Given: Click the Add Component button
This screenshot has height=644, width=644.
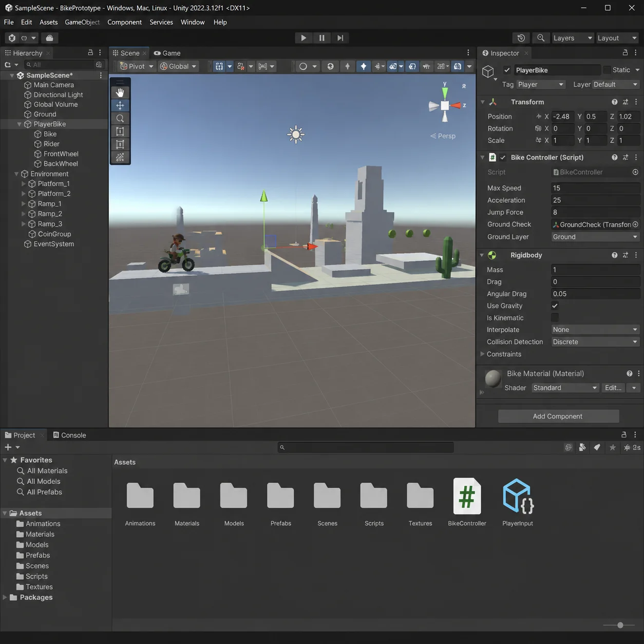Looking at the screenshot, I should (x=558, y=416).
